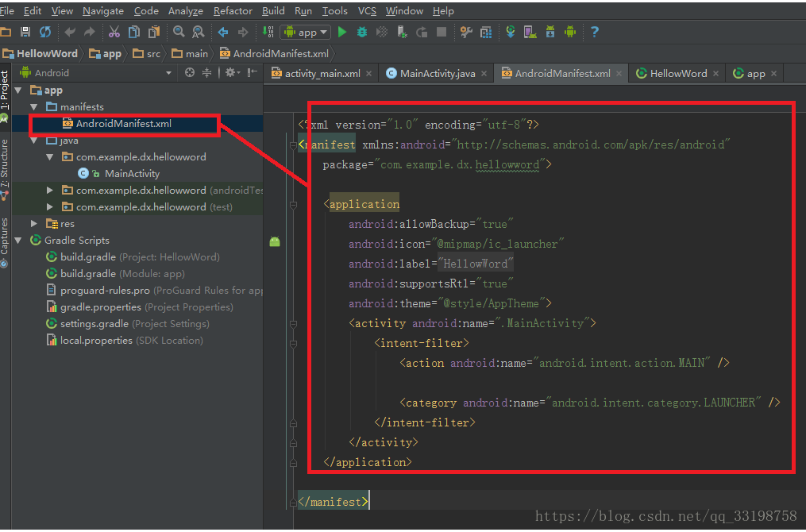Select build.gradle (Module: app) file

coord(115,273)
